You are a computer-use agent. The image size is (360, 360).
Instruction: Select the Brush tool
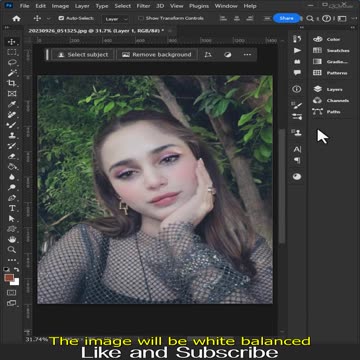[12, 125]
